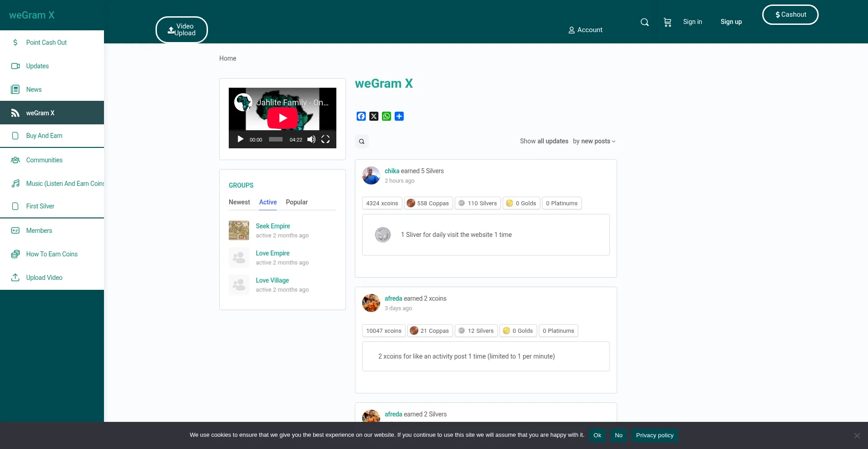Click the Cashout button

[790, 14]
